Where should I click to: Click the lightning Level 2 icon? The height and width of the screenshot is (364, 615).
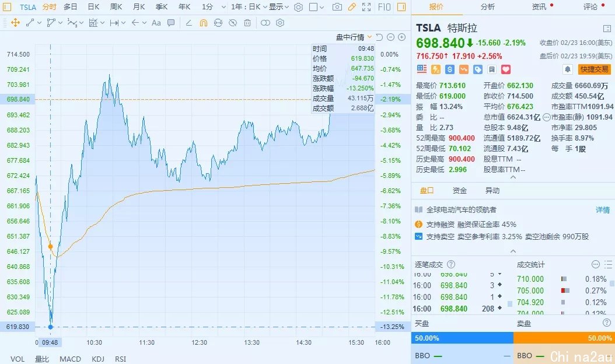pyautogui.click(x=436, y=69)
